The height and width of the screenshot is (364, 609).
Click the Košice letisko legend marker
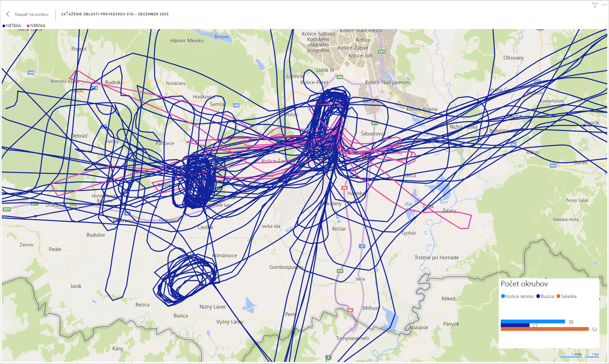(x=503, y=296)
